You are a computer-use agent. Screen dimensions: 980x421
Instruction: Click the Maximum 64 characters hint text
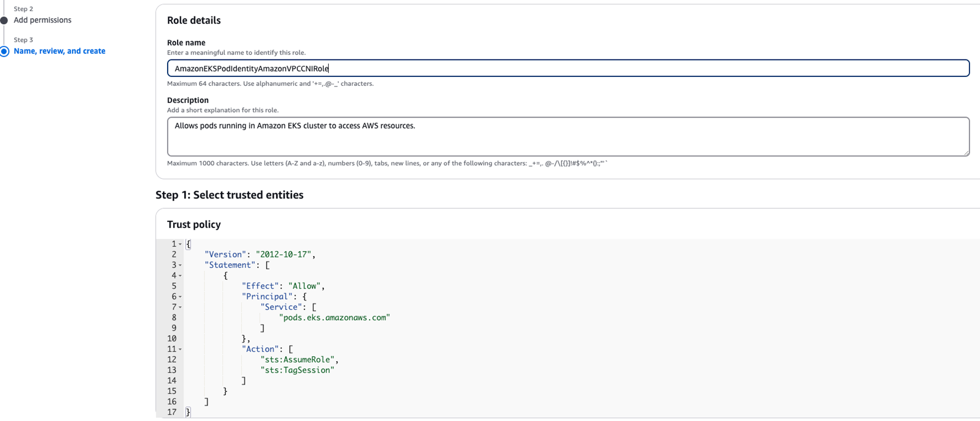[x=270, y=84]
